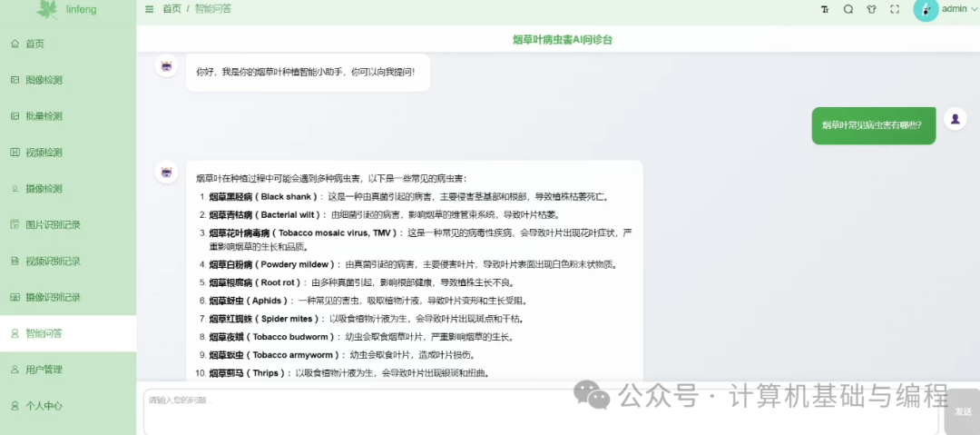Click the bot greeting message bubble
The width and height of the screenshot is (980, 435).
pyautogui.click(x=309, y=73)
